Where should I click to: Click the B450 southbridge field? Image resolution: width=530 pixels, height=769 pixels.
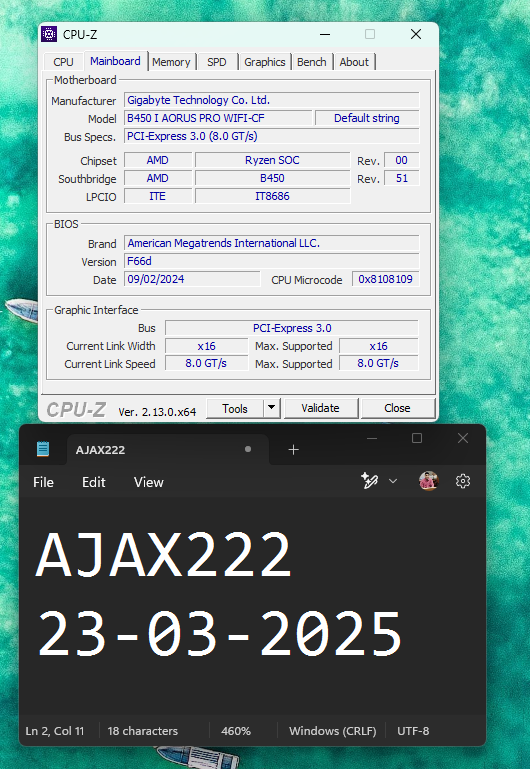[x=273, y=178]
